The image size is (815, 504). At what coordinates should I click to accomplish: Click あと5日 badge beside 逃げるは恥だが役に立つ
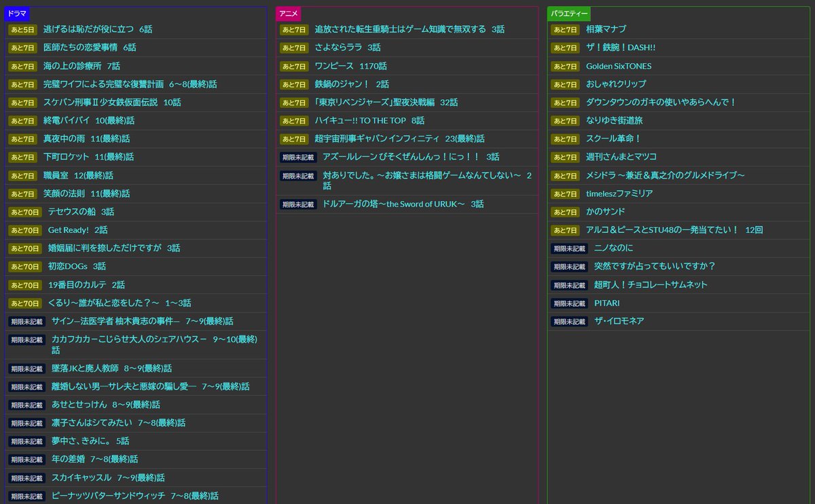coord(22,30)
